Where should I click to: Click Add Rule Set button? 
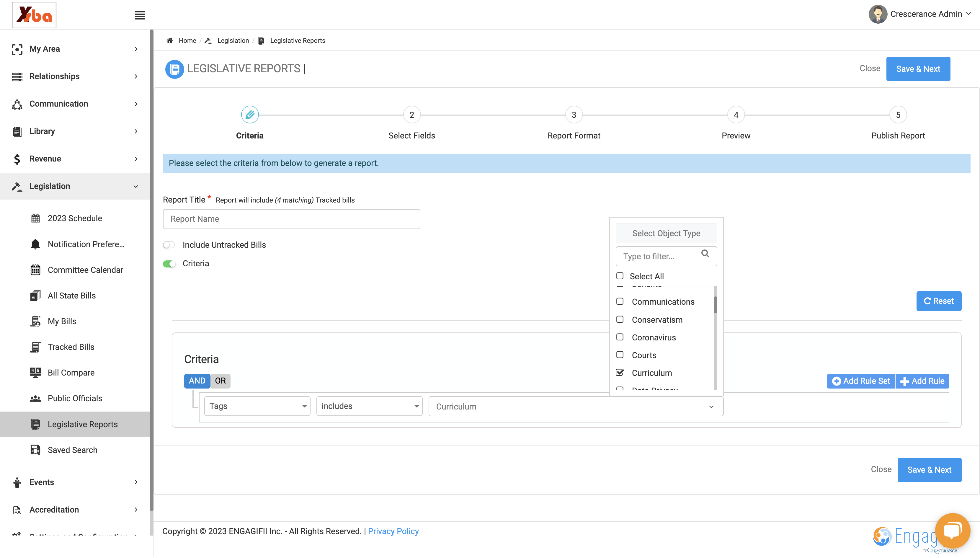point(861,381)
